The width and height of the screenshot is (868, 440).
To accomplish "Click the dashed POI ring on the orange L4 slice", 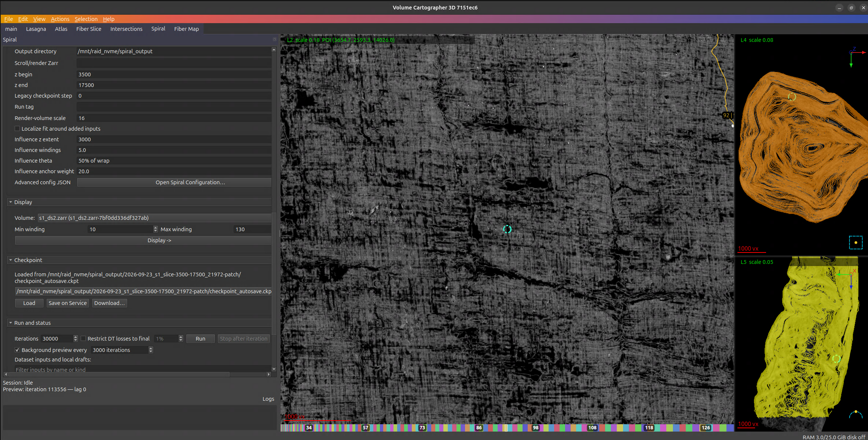I will [x=792, y=97].
